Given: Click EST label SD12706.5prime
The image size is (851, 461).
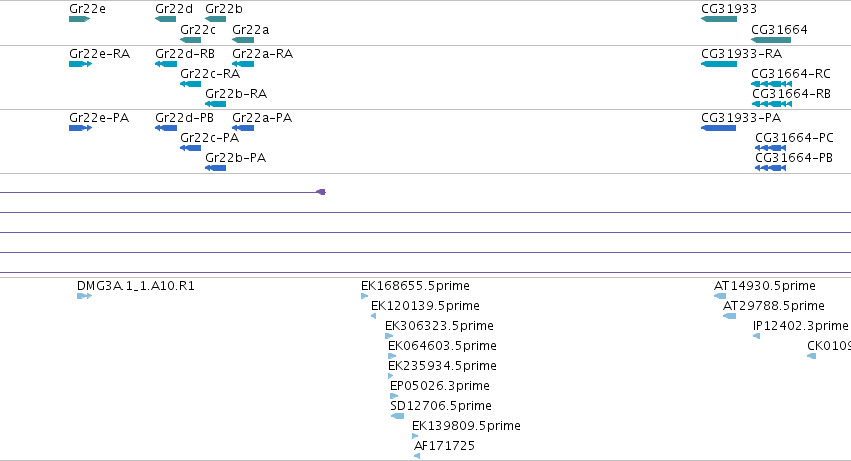Looking at the screenshot, I should [441, 406].
